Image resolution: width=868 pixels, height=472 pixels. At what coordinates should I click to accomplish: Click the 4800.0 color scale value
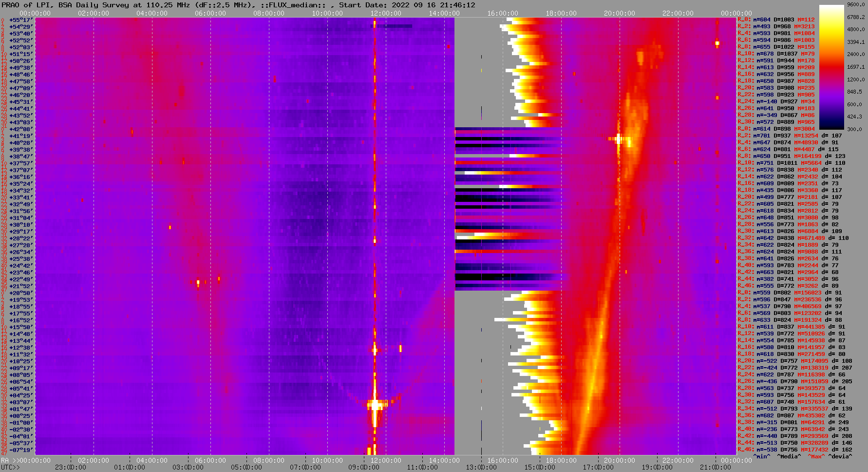point(856,29)
